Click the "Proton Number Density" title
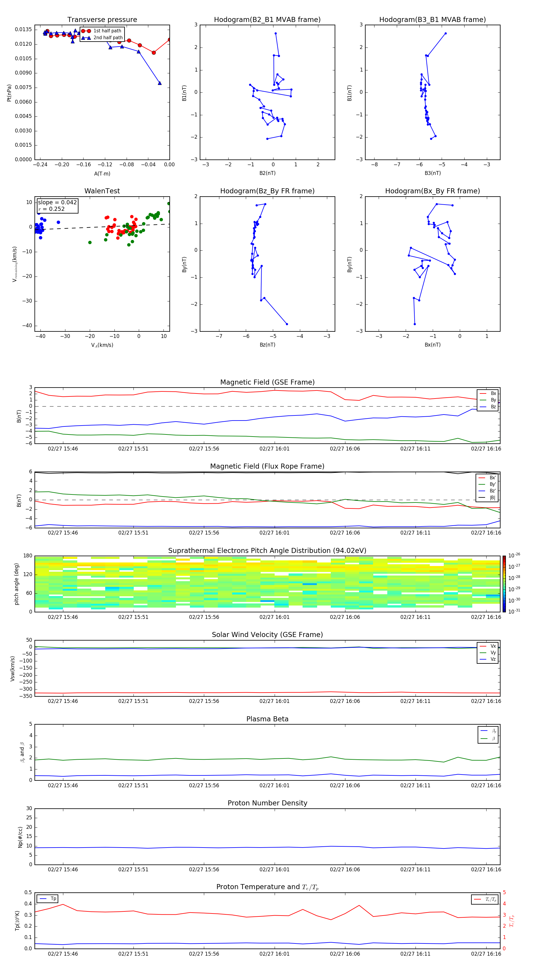The image size is (535, 980). [x=267, y=803]
